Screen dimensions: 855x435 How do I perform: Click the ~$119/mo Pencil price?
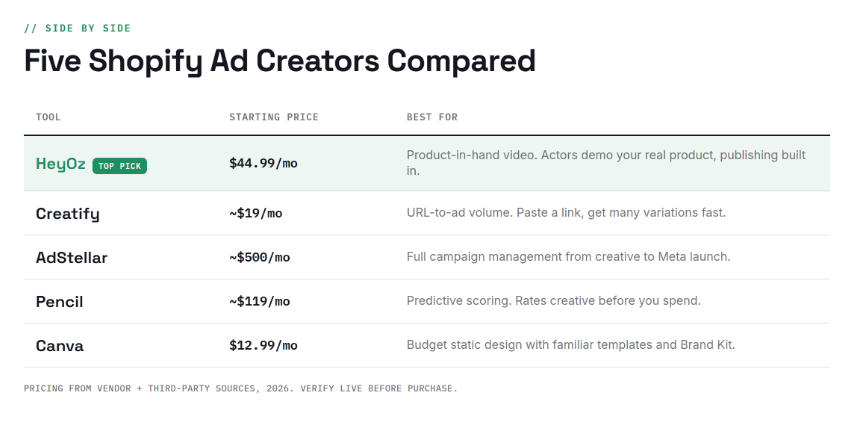click(x=260, y=301)
